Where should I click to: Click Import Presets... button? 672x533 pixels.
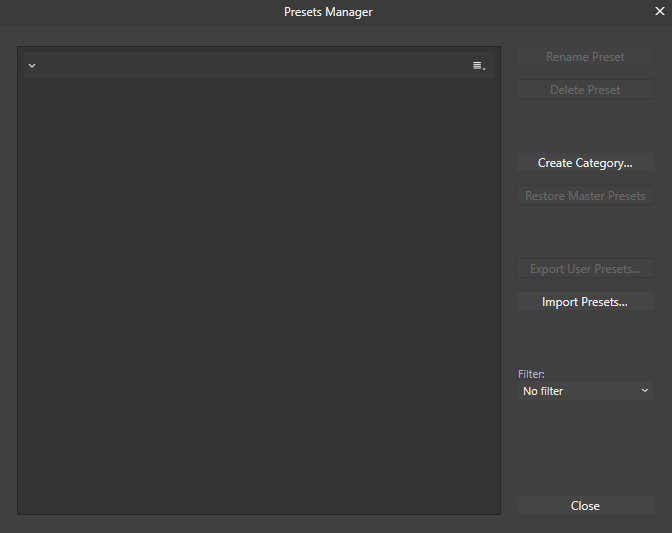[585, 302]
